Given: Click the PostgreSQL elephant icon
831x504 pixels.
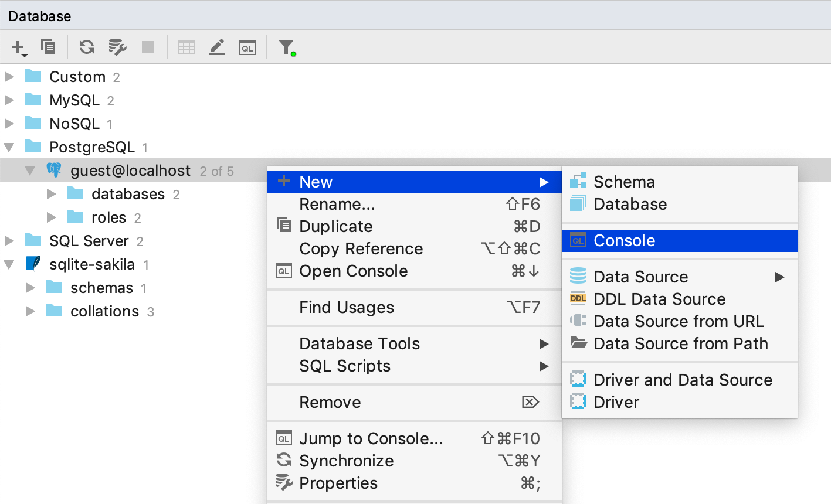Looking at the screenshot, I should pyautogui.click(x=54, y=170).
